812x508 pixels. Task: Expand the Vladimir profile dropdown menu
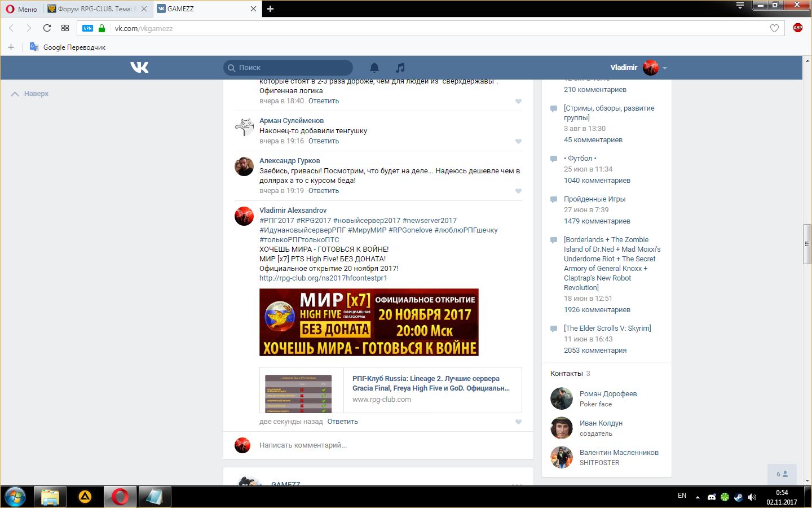(665, 68)
